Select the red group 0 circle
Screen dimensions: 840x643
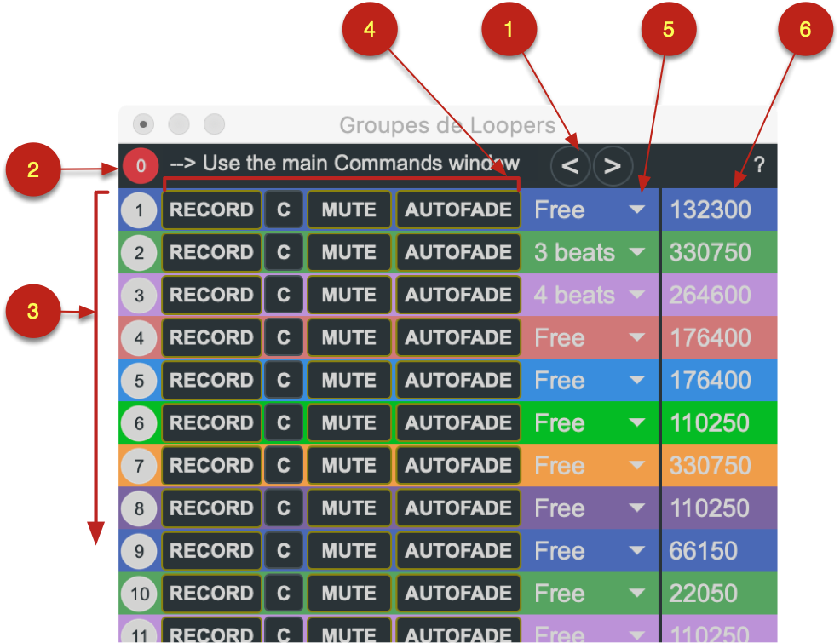coord(141,166)
